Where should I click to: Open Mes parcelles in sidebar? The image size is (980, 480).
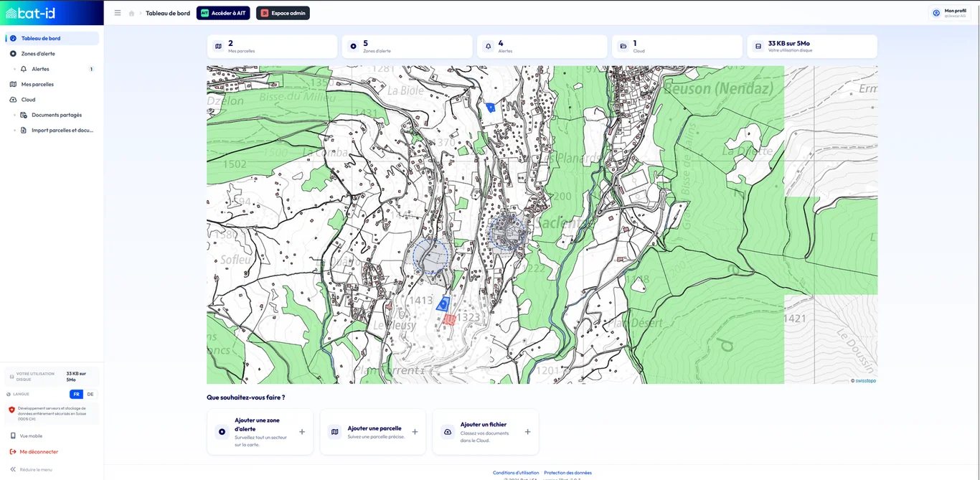pyautogui.click(x=52, y=85)
